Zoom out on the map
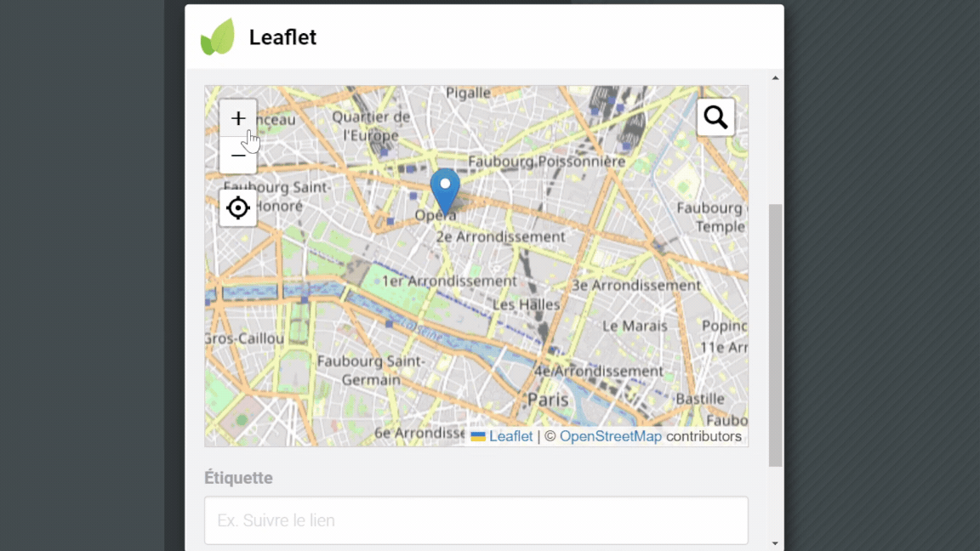The image size is (980, 551). coord(238,156)
